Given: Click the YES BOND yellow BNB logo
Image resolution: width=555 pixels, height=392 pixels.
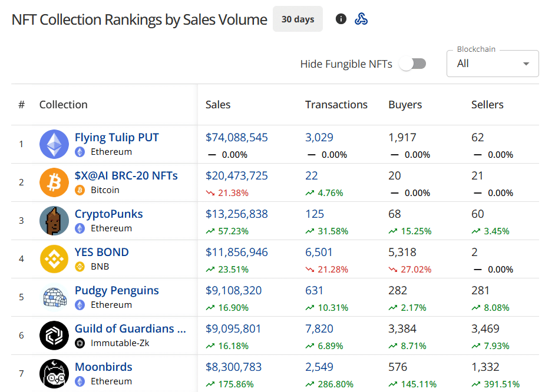Looking at the screenshot, I should 54,259.
